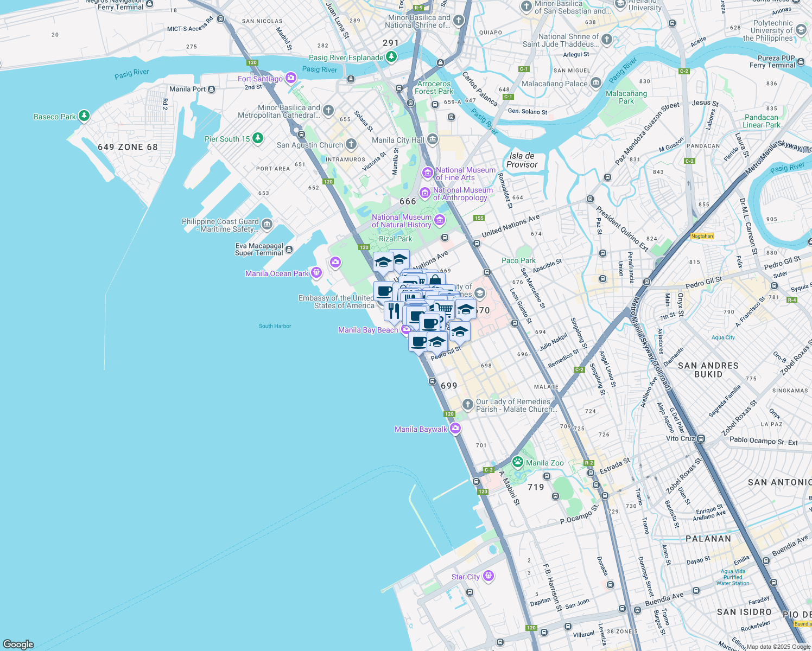
Task: Select National Museum of Anthropology pin
Action: tap(425, 193)
